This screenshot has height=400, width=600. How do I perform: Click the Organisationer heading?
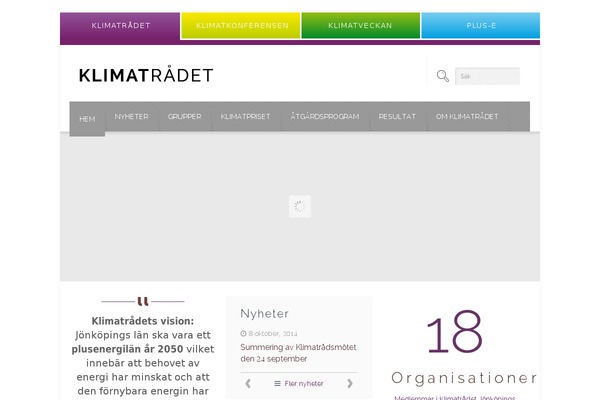pos(464,378)
